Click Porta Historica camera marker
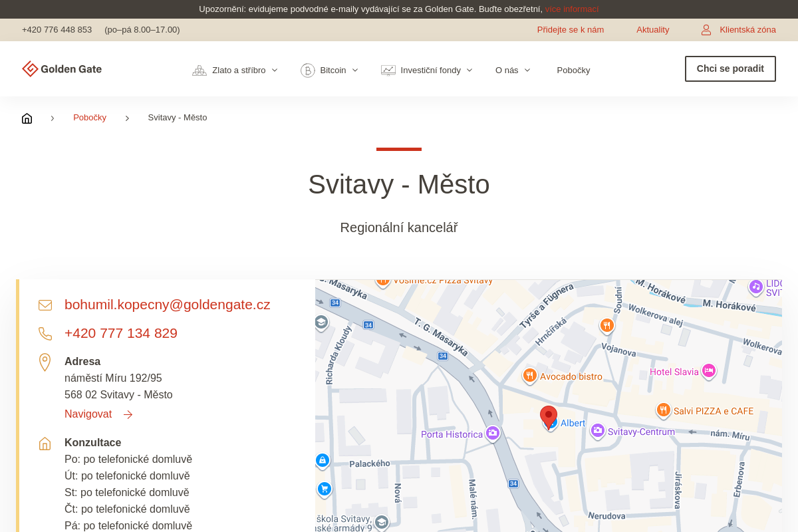This screenshot has width=798, height=532. [492, 434]
